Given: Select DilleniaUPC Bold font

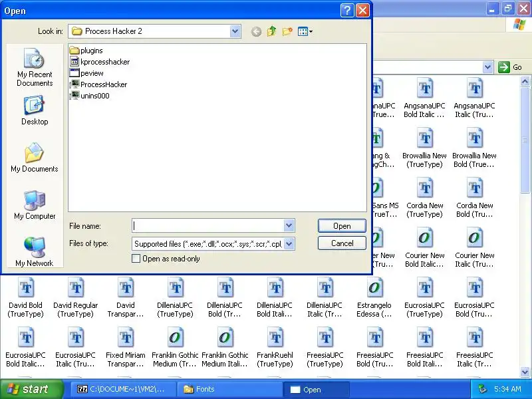Looking at the screenshot, I should [225, 297].
